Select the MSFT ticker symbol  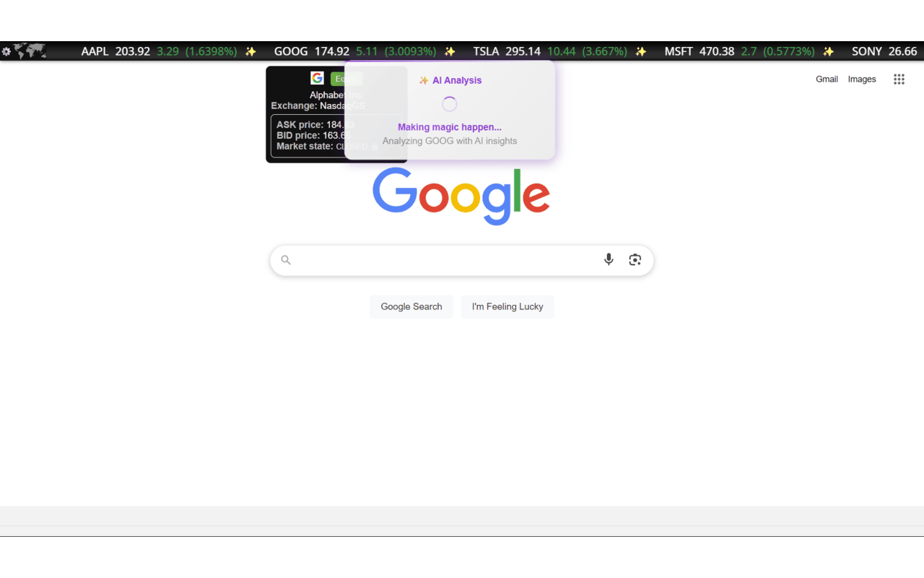(679, 51)
